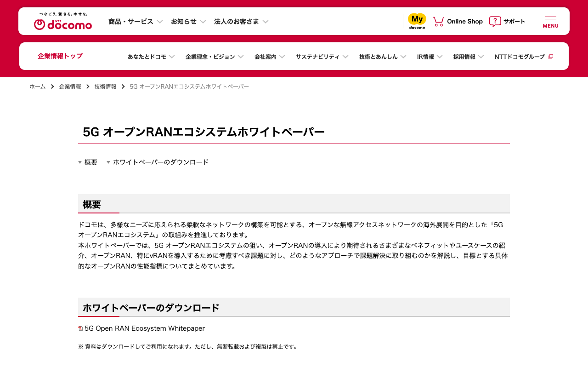
Task: Jump to the 概要 section anchor
Action: tap(91, 162)
